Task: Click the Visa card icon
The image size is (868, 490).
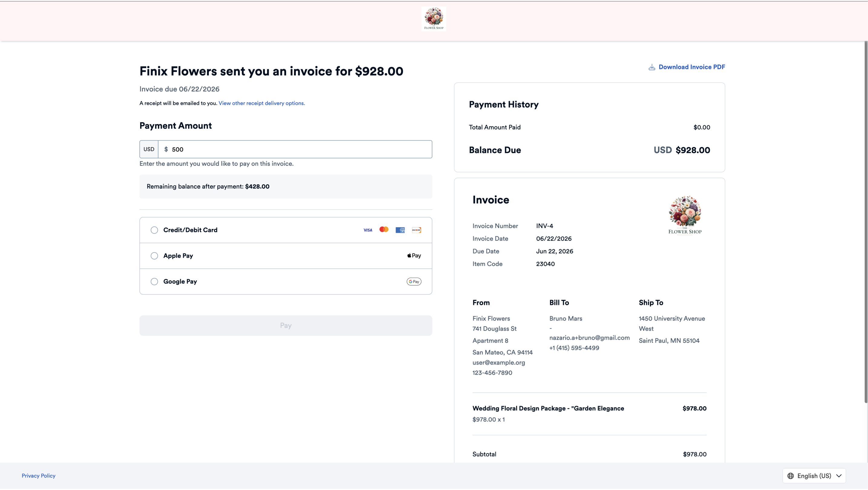Action: click(x=368, y=230)
